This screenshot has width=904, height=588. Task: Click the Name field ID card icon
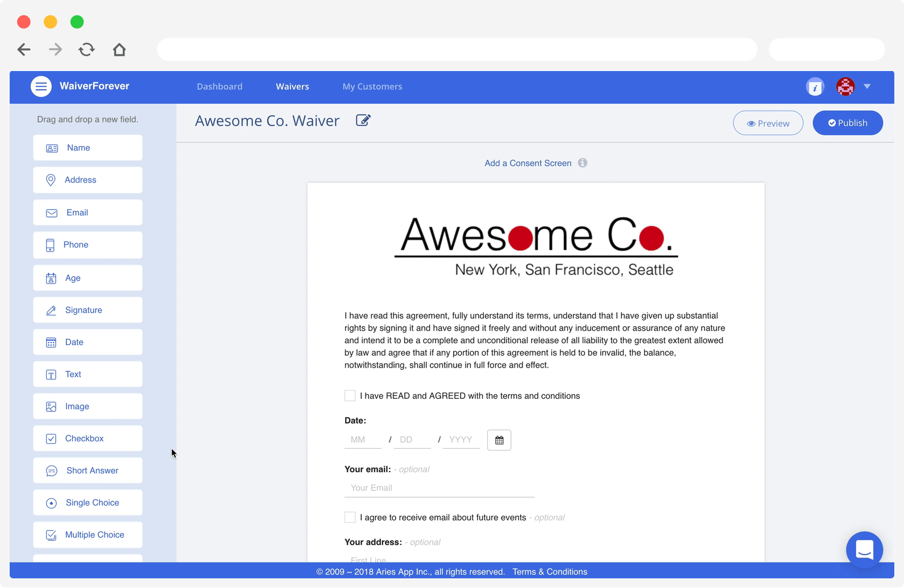52,148
